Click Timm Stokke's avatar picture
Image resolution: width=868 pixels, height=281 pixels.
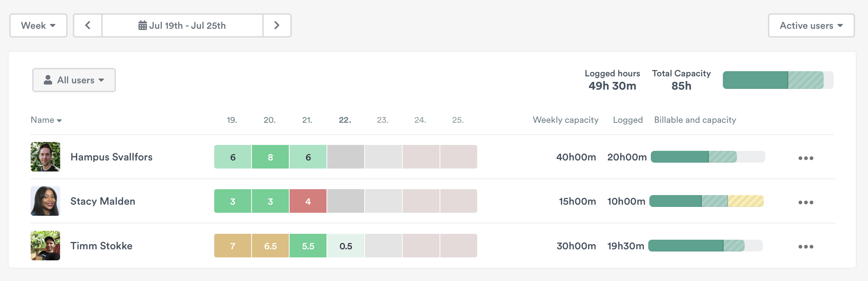pyautogui.click(x=45, y=246)
